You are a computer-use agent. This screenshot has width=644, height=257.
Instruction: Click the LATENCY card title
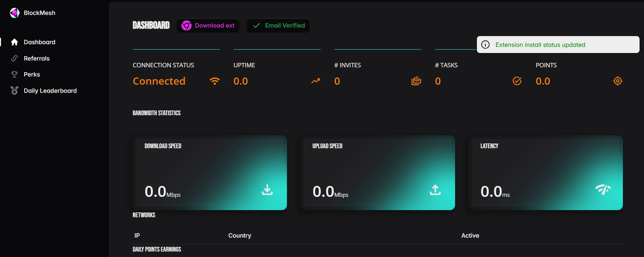489,146
